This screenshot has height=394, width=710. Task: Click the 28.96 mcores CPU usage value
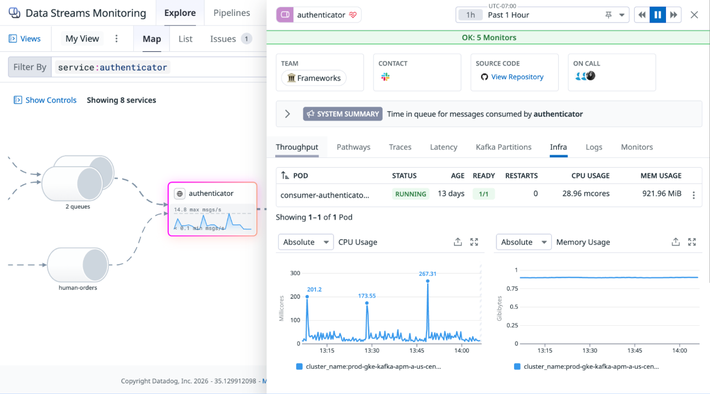(586, 194)
